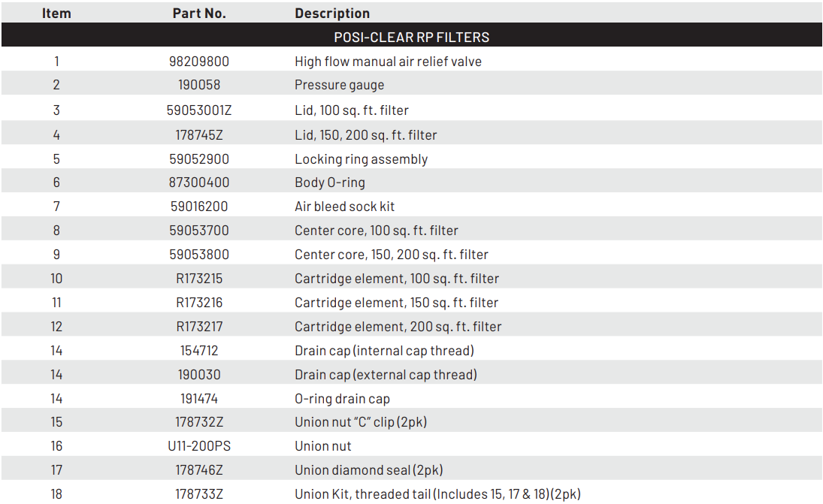Click the O-ring drain cap description
Image resolution: width=823 pixels, height=504 pixels.
(342, 399)
